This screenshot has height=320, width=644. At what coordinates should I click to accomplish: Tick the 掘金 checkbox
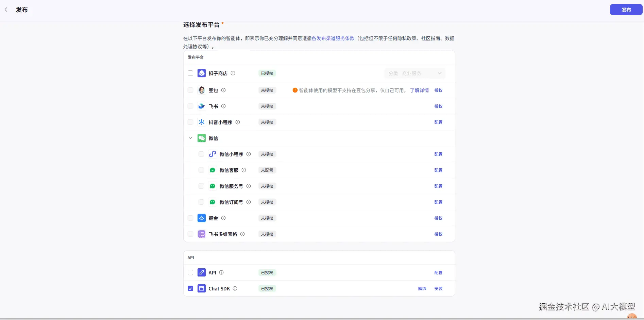click(x=190, y=218)
